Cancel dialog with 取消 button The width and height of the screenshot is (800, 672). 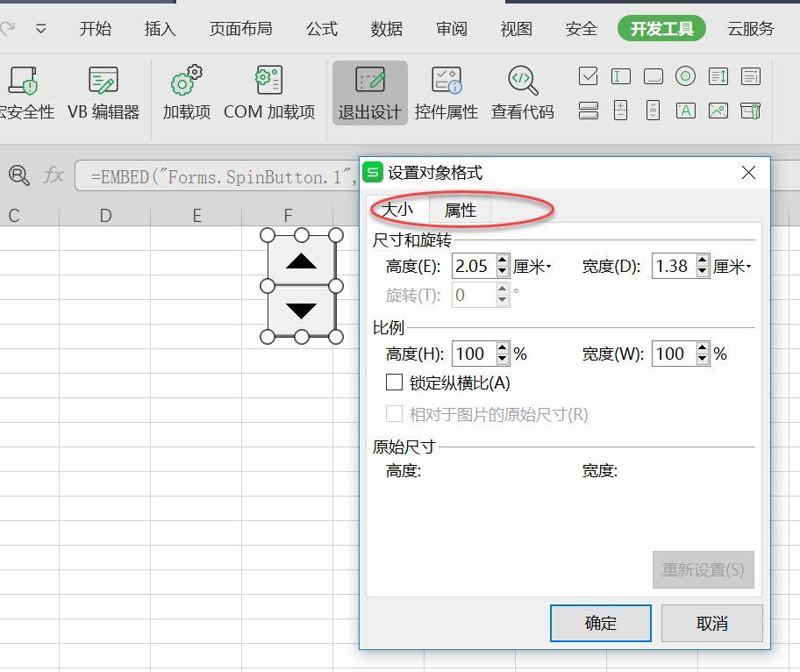click(711, 623)
